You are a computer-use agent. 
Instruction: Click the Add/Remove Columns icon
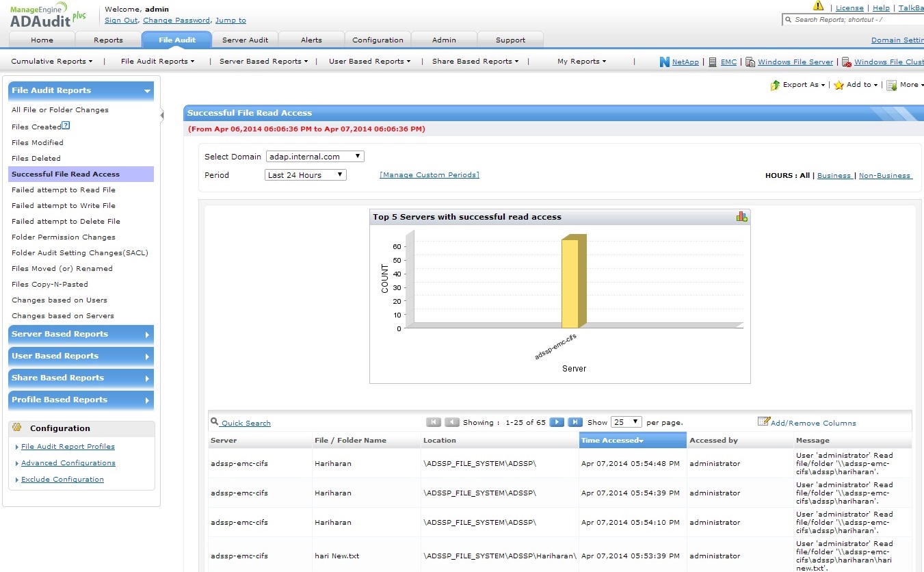click(763, 421)
